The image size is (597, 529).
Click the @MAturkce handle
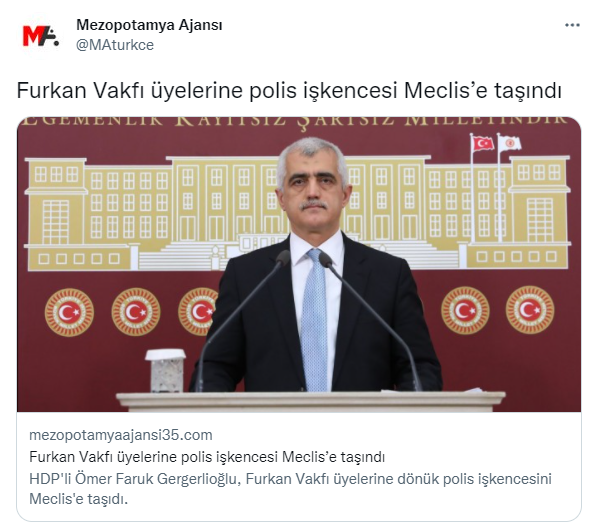[x=115, y=45]
